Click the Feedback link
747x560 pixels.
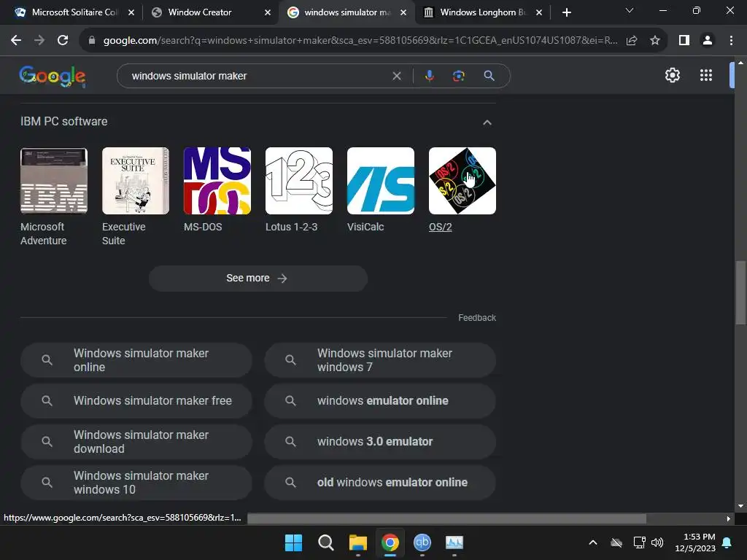(x=477, y=318)
